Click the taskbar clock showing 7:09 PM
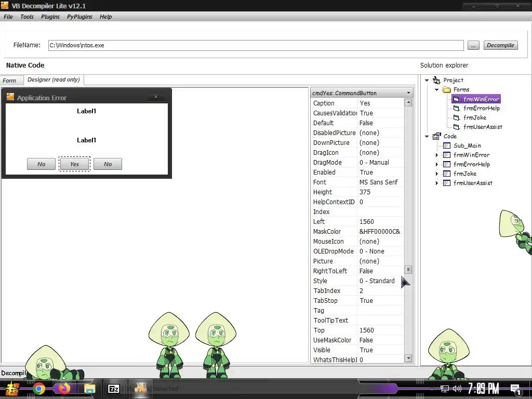This screenshot has height=399, width=532. (483, 389)
